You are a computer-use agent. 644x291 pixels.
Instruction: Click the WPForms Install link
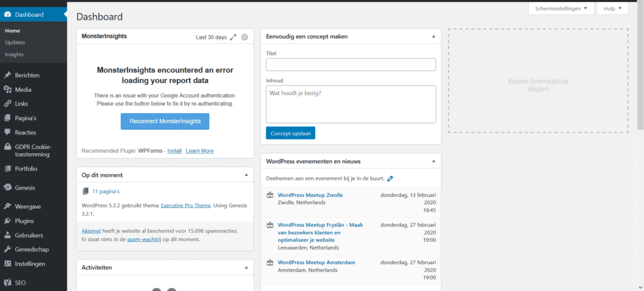click(175, 151)
